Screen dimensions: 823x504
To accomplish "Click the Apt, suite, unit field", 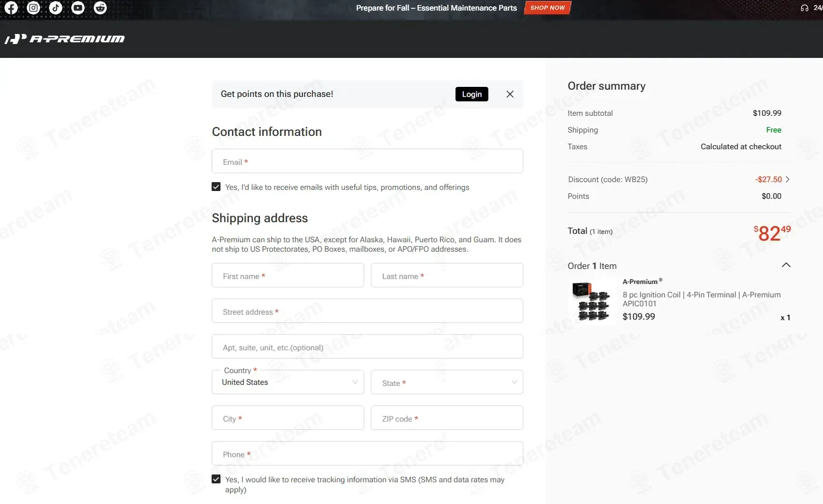I will point(368,346).
